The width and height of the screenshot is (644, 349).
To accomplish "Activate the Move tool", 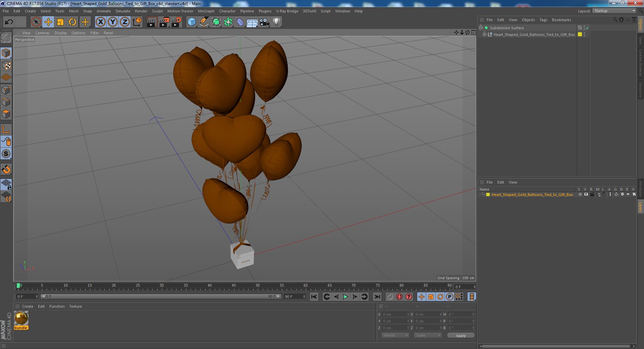I will tap(48, 22).
